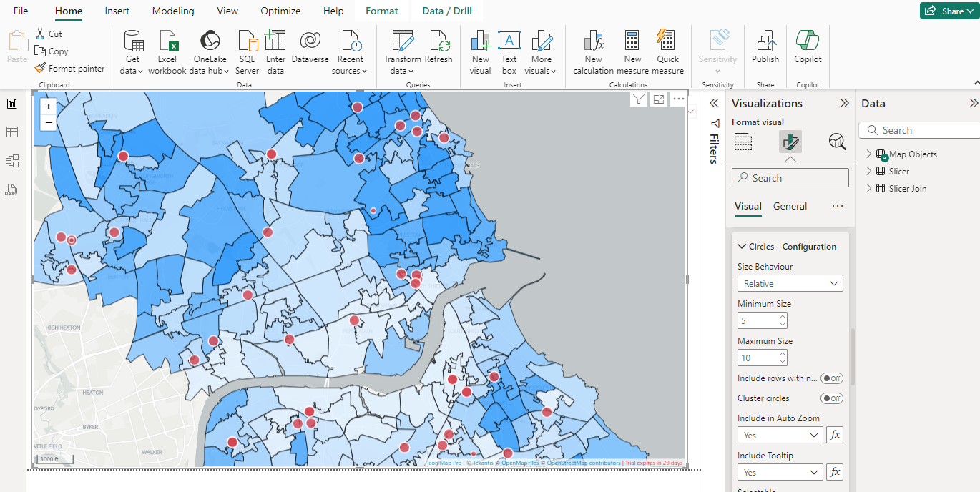Toggle Include rows with nulls switch
Viewport: 980px width, 492px height.
831,378
